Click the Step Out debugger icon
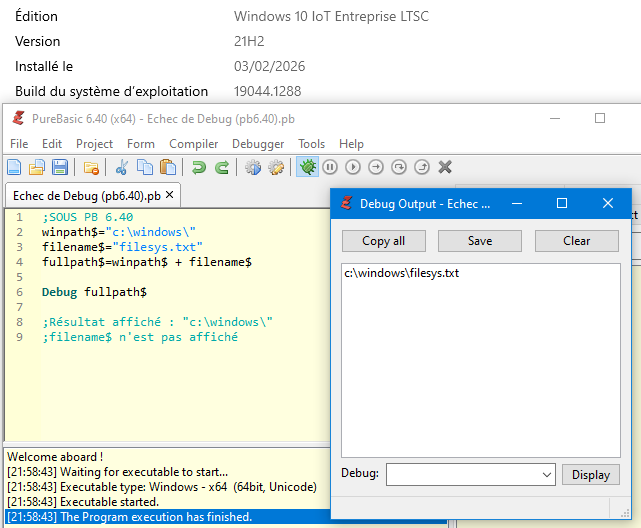Screen dimensions: 641x528 tap(422, 167)
